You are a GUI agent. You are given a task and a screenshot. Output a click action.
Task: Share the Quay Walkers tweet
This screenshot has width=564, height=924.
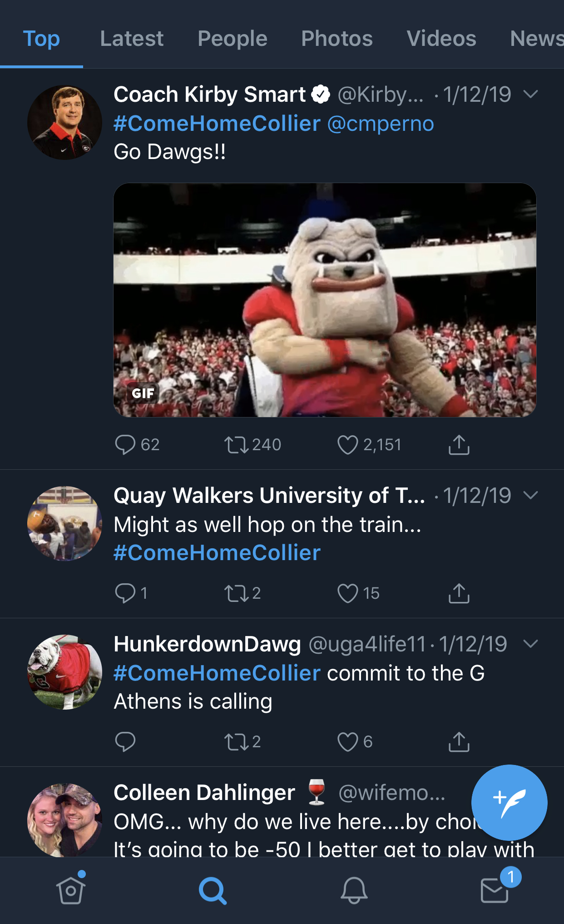pos(459,593)
